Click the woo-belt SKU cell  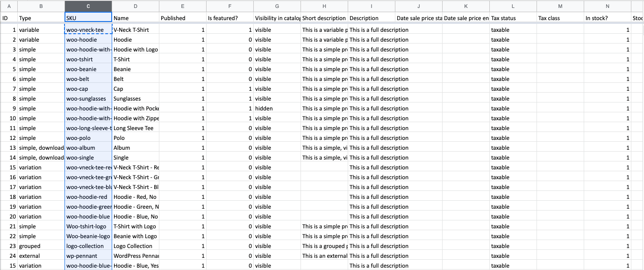(x=88, y=79)
